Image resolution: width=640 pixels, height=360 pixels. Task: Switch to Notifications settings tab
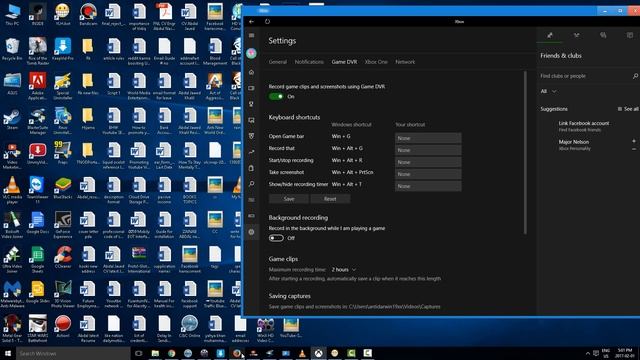[309, 62]
